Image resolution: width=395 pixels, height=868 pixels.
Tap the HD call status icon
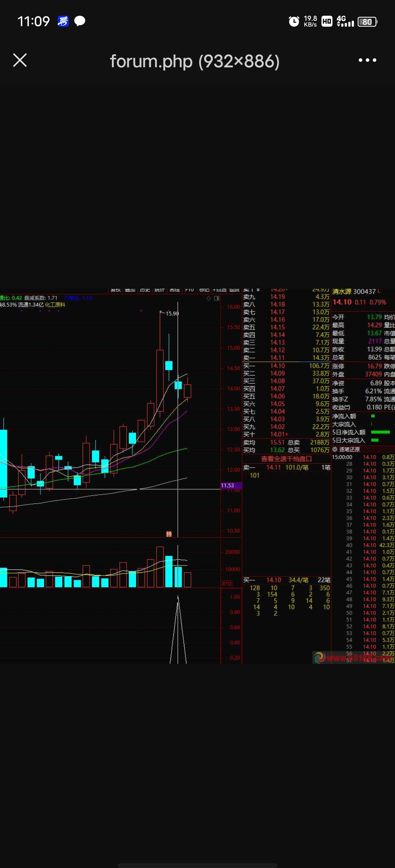click(x=327, y=22)
